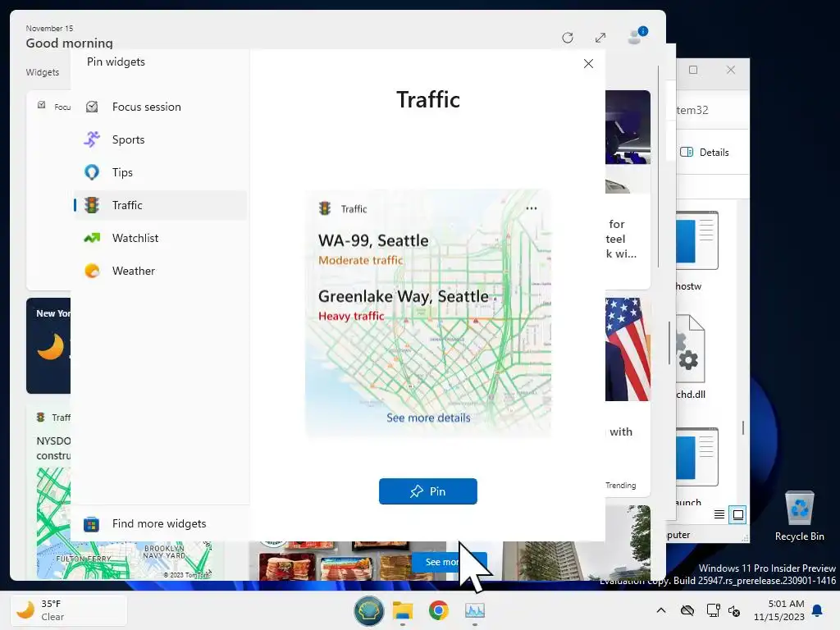Screen dimensions: 840x630
Task: Open the Watchlist widget entry
Action: (160, 238)
